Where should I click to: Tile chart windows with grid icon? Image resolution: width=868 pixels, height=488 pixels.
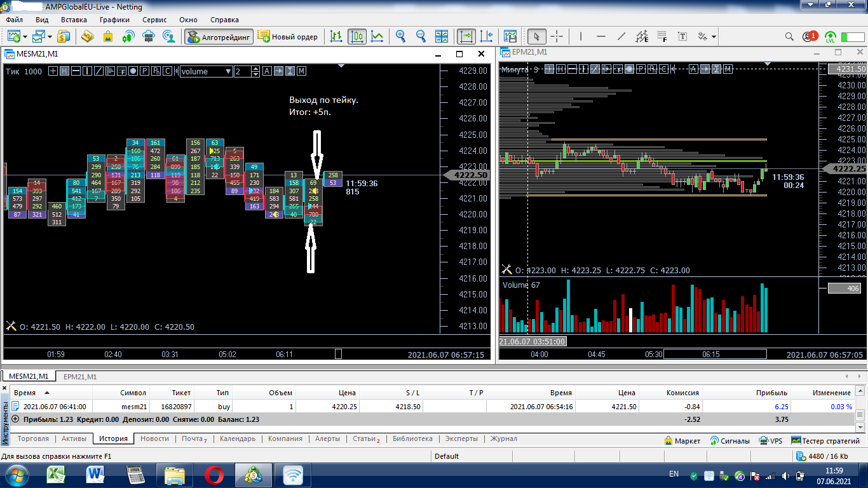pos(443,36)
